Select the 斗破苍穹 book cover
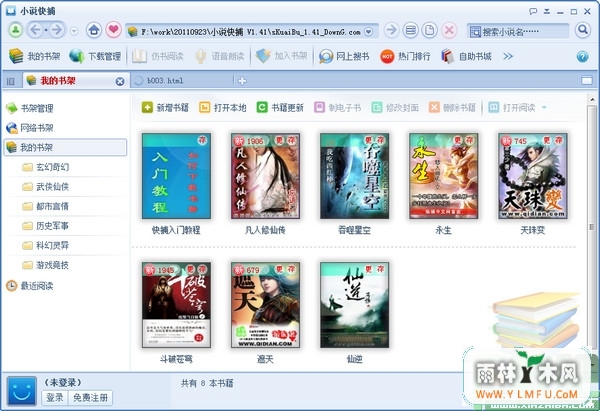 [x=176, y=305]
